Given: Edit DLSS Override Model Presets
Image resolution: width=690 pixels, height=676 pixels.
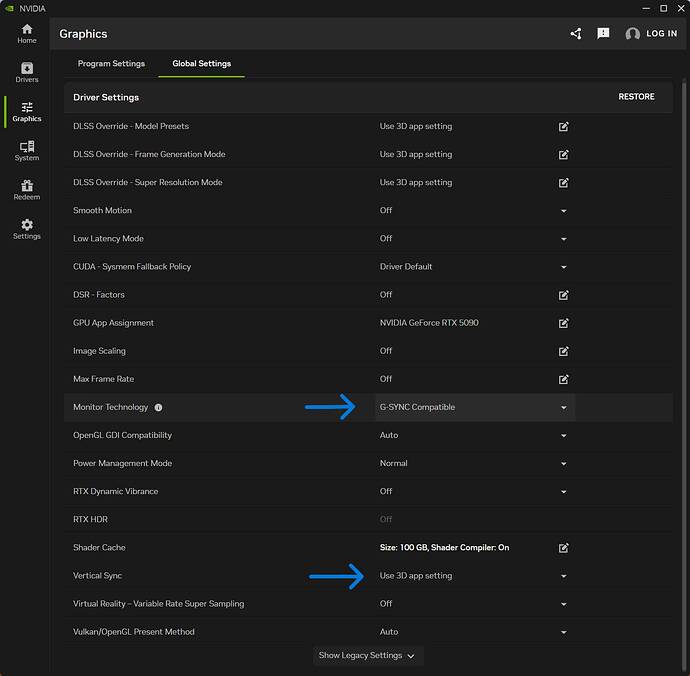Looking at the screenshot, I should [563, 127].
